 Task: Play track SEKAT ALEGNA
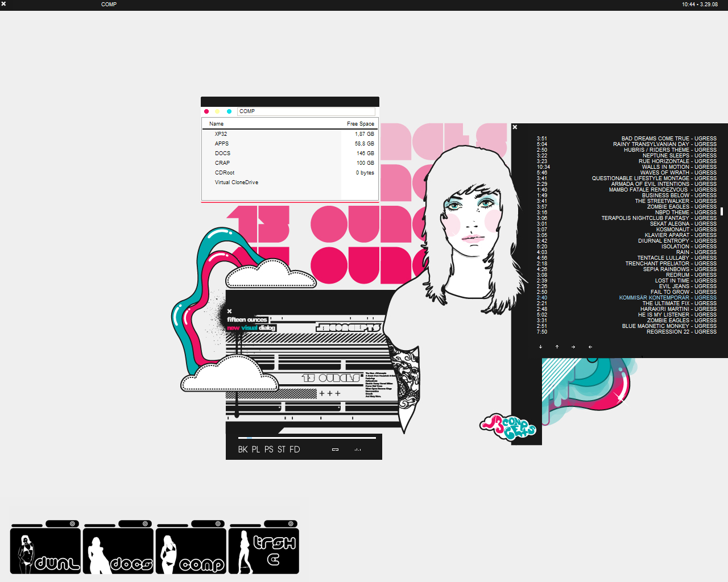pos(683,224)
